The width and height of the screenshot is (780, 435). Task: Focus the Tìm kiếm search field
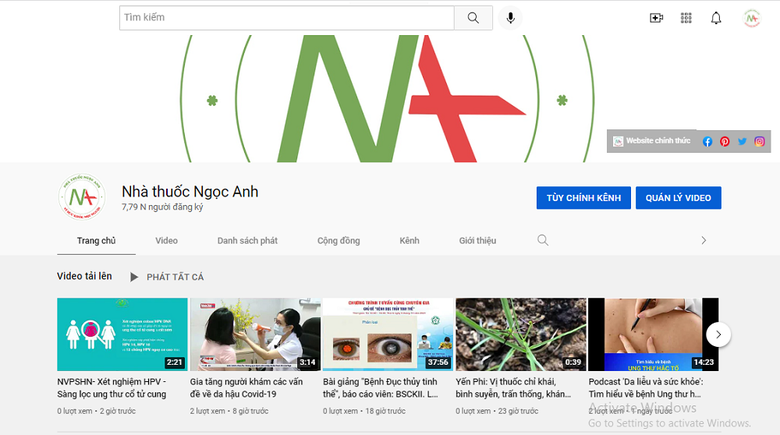pyautogui.click(x=287, y=18)
